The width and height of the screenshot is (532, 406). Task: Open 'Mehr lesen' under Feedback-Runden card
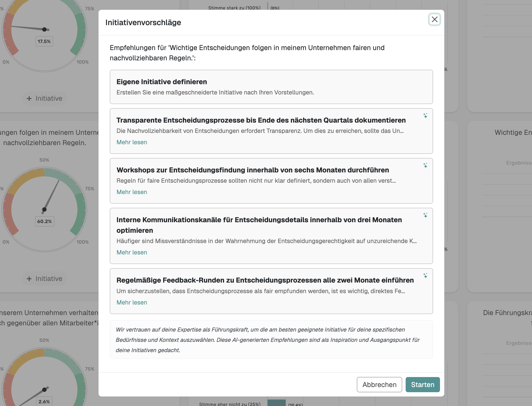(132, 303)
